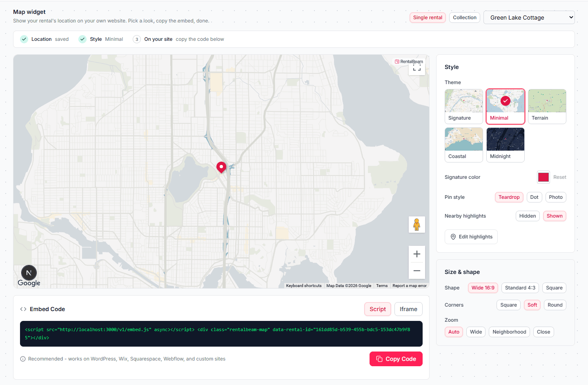This screenshot has height=385, width=588.
Task: Open map Terms link
Action: pyautogui.click(x=382, y=286)
